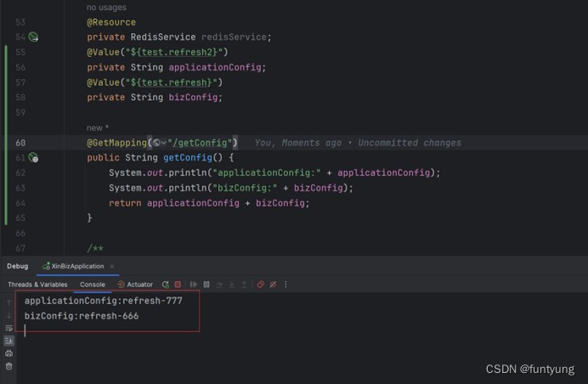The width and height of the screenshot is (588, 384).
Task: Click the getConfig method name
Action: click(x=188, y=157)
